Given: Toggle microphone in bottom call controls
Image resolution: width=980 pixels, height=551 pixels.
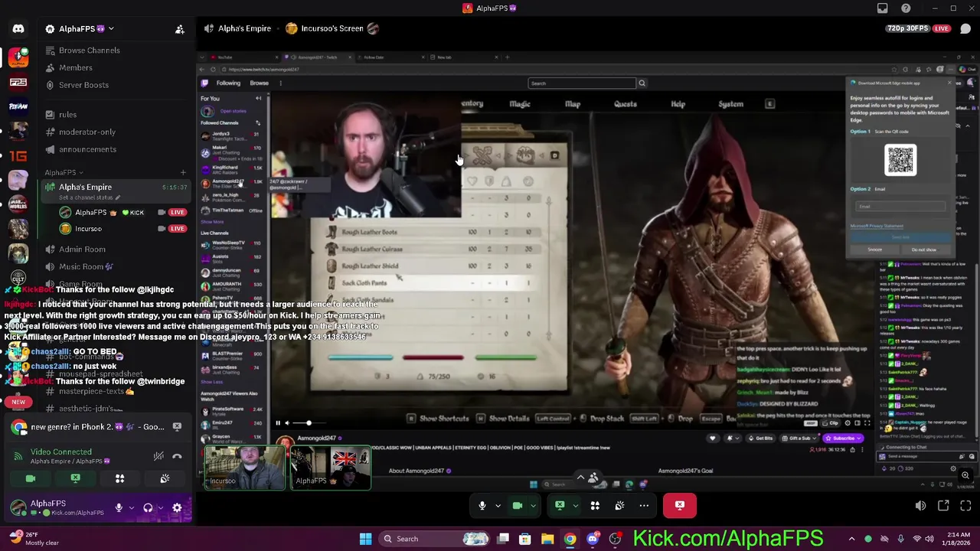Looking at the screenshot, I should pyautogui.click(x=482, y=506).
